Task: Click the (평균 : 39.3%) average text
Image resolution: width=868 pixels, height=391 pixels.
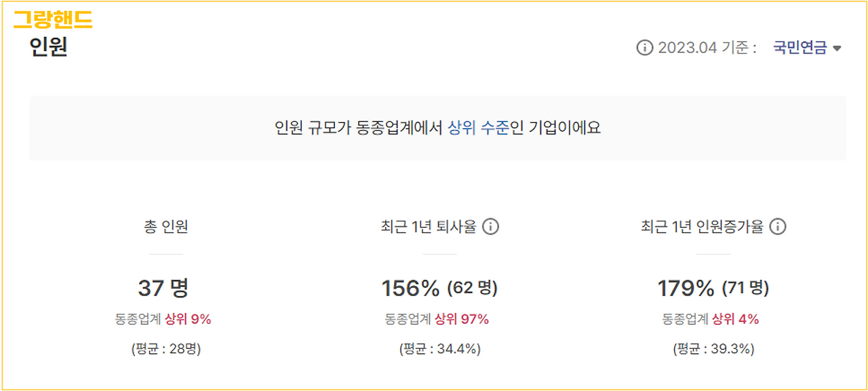Action: (x=713, y=350)
